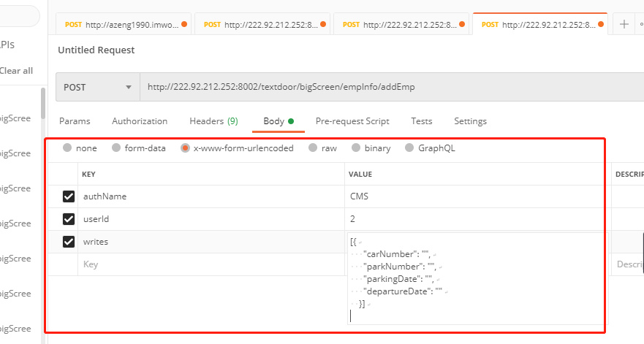
Task: Click the writes key cell
Action: (211, 241)
